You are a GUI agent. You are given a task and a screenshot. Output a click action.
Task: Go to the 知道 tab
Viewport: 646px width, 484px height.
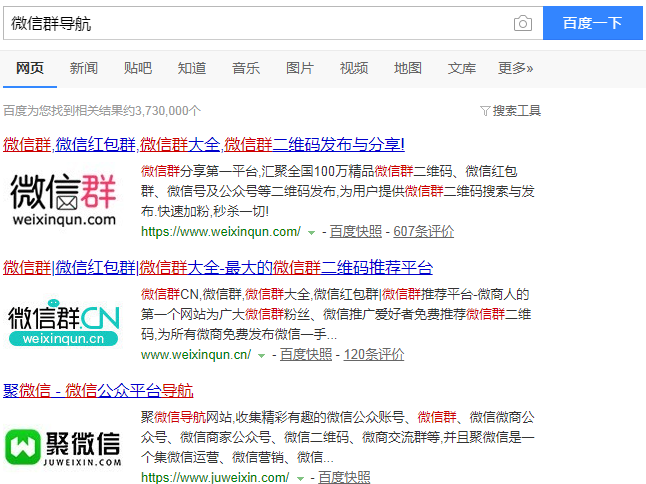click(x=192, y=68)
